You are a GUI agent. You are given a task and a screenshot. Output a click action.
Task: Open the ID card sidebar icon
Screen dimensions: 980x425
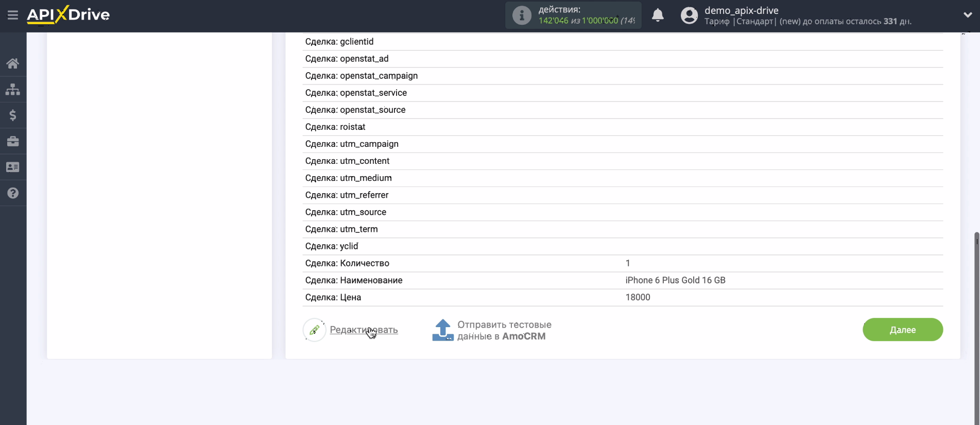(13, 167)
